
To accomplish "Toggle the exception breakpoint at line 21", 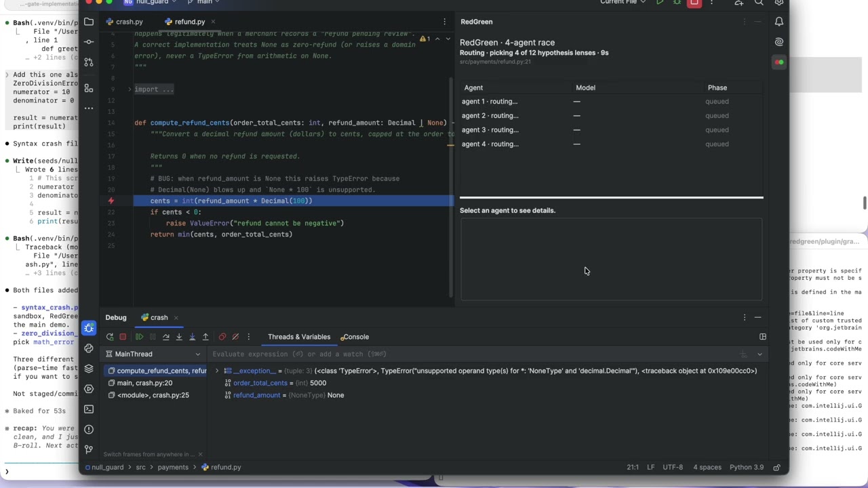I will point(111,201).
